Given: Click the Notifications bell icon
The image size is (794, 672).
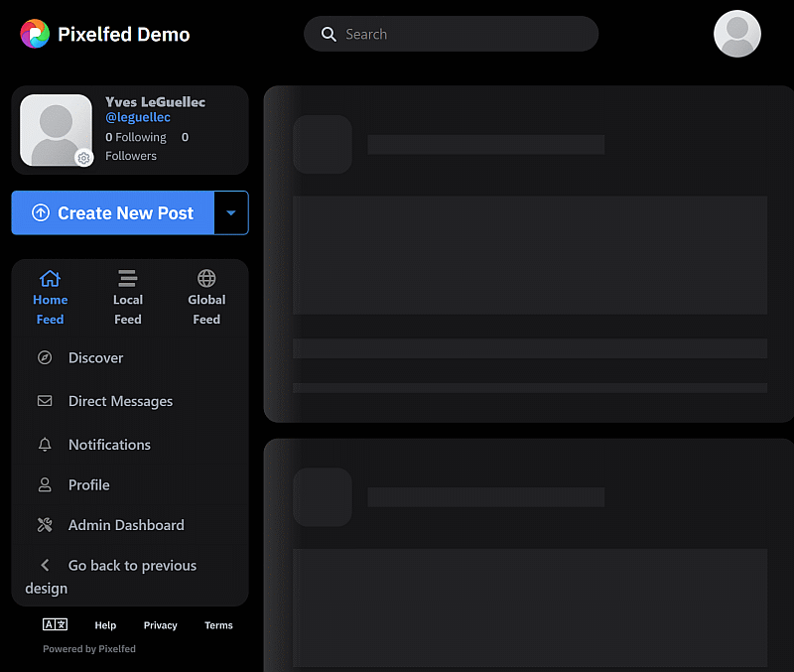Looking at the screenshot, I should pyautogui.click(x=45, y=446).
